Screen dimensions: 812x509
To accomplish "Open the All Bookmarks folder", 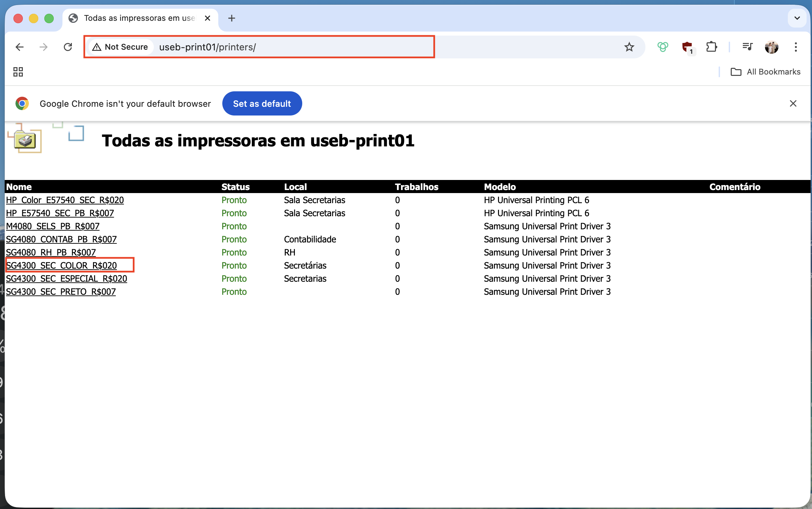I will tap(766, 72).
